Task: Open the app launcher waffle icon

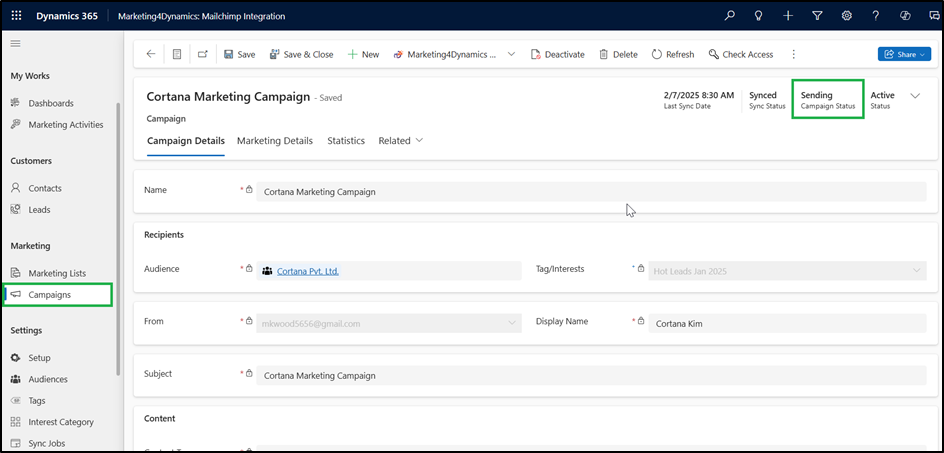Action: 17,16
